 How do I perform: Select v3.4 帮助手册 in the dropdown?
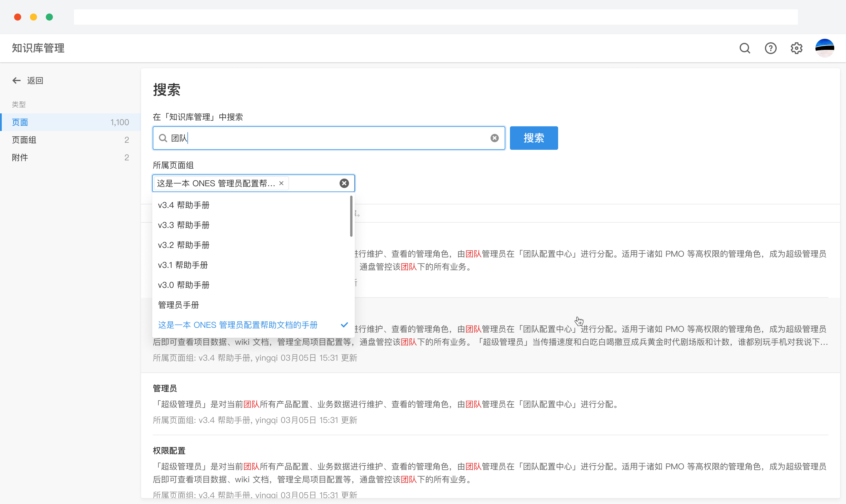184,205
